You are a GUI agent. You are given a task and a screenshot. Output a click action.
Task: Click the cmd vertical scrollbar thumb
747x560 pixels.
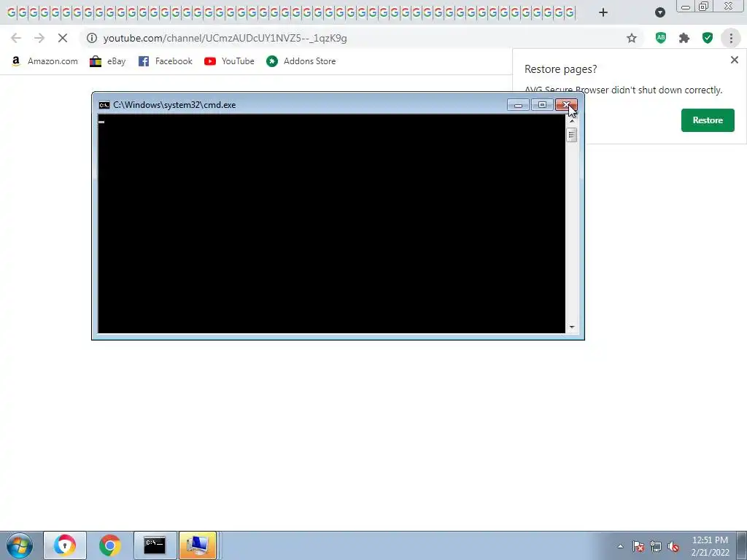pyautogui.click(x=572, y=135)
